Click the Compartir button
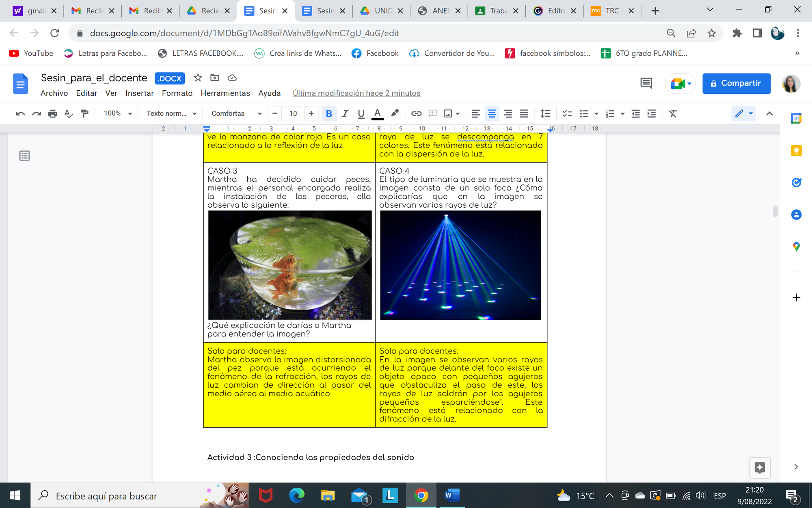 (736, 83)
